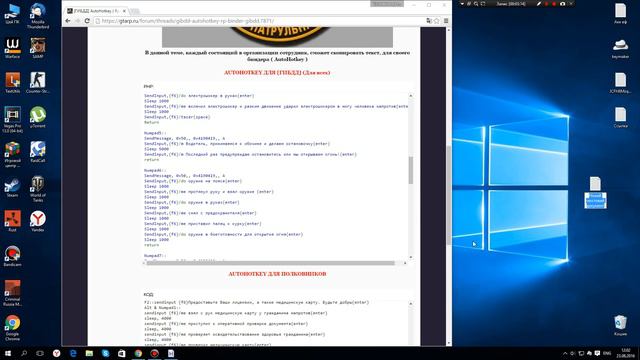The height and width of the screenshot is (360, 640).
Task: Select the Rust game shortcut
Action: [x=12, y=222]
